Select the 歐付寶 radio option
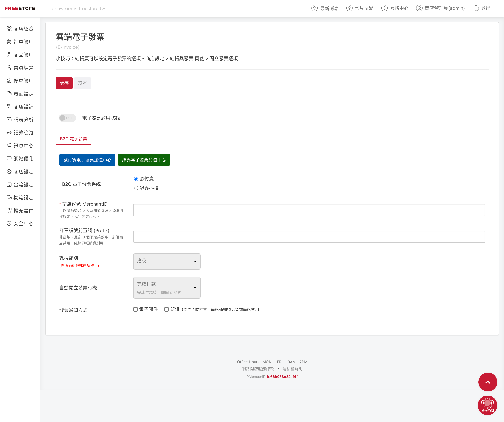This screenshot has height=422, width=504. pos(136,179)
